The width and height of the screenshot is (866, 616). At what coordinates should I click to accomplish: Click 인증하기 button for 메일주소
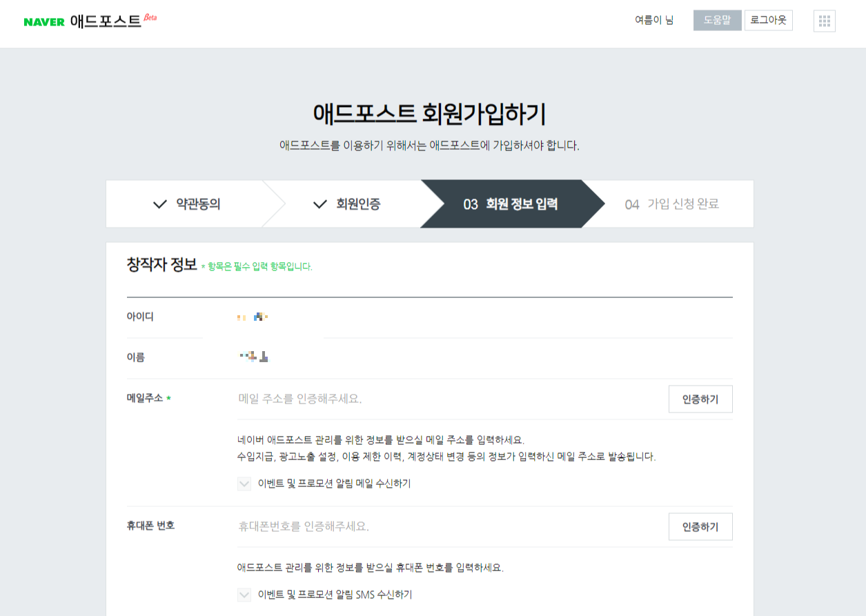point(700,399)
